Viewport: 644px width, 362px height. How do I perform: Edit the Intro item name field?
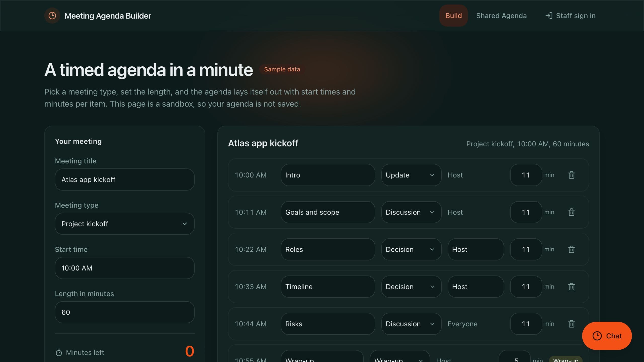pos(328,175)
